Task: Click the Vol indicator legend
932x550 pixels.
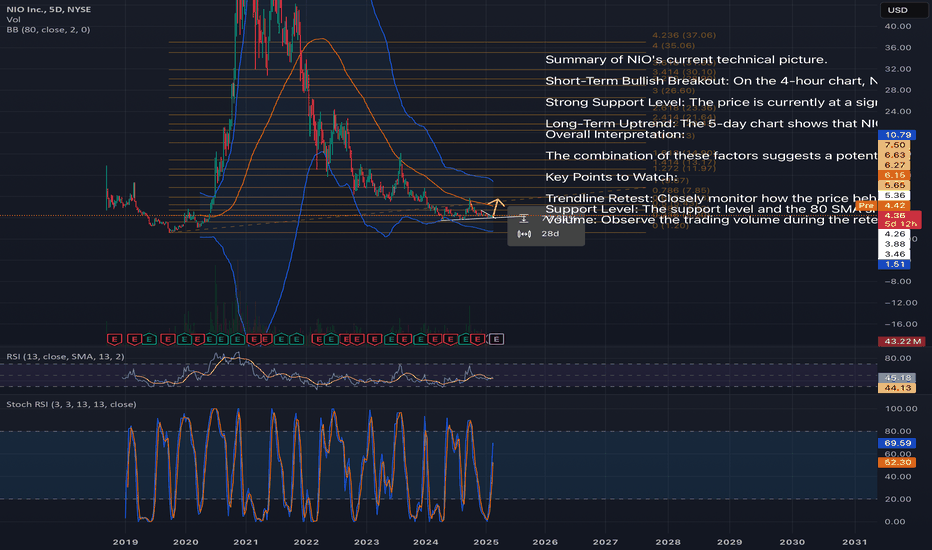Action: click(13, 20)
